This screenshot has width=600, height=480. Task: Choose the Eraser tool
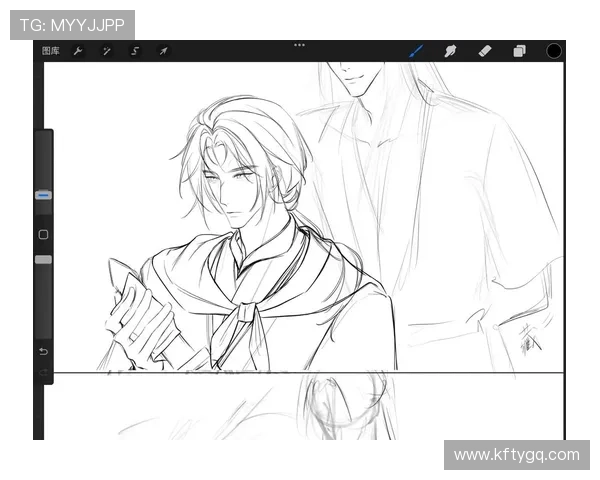pos(485,51)
